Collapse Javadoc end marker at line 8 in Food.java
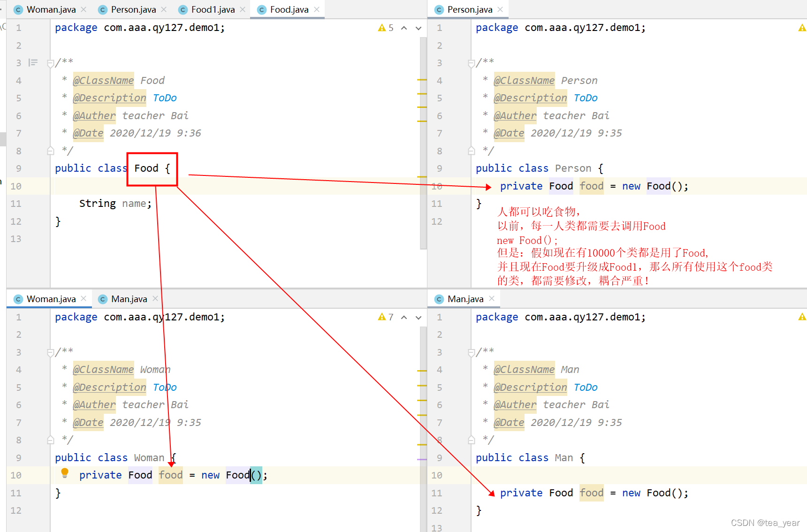 pyautogui.click(x=50, y=151)
